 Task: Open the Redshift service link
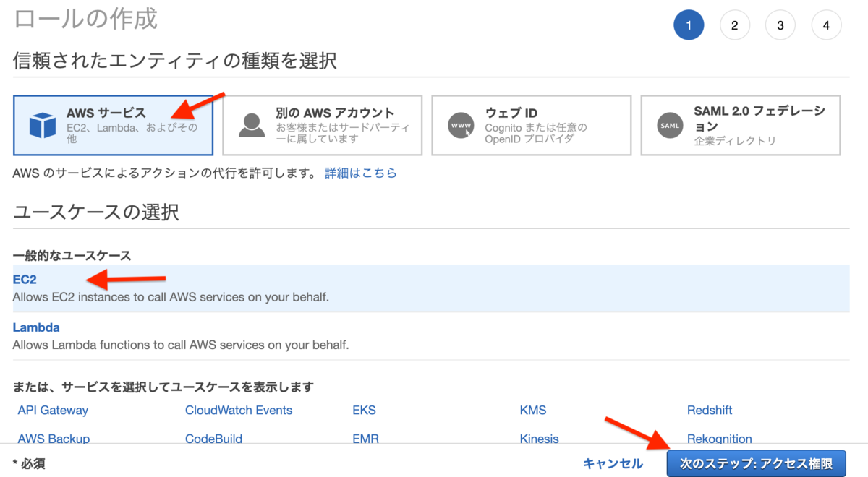point(710,411)
